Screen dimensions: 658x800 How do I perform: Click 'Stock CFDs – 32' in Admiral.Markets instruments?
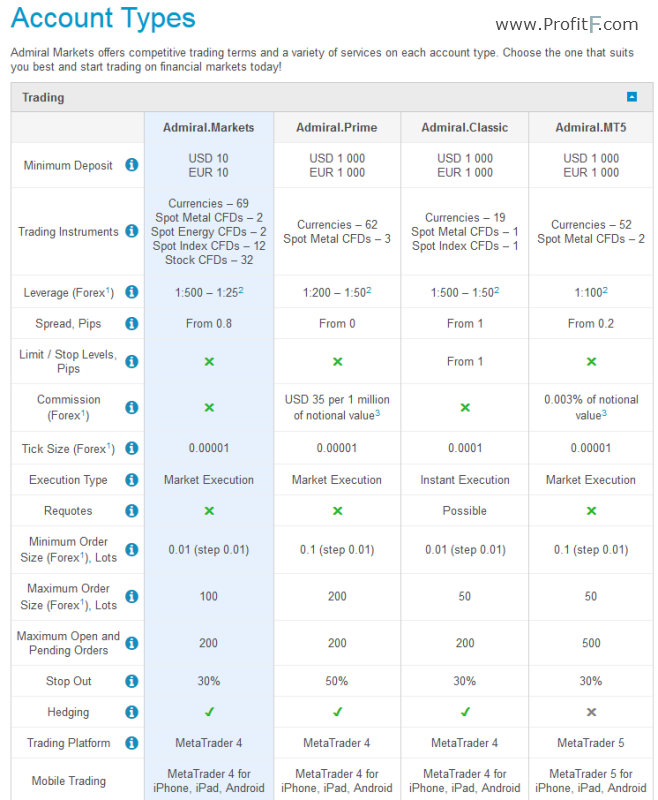(209, 260)
